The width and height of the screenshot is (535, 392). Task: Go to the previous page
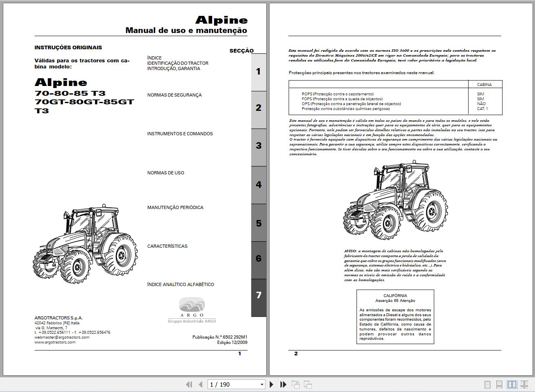(x=200, y=384)
